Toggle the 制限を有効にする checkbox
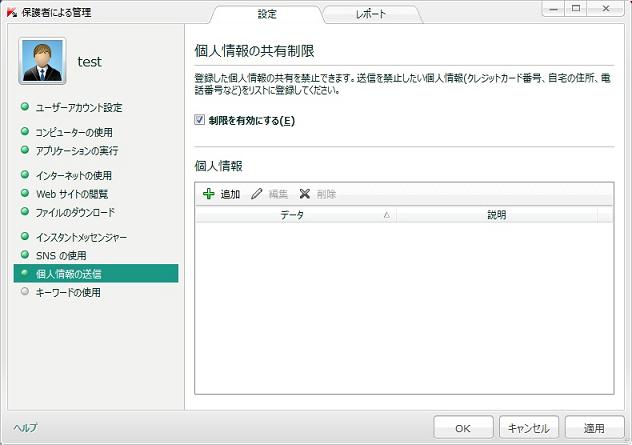This screenshot has height=445, width=632. 200,120
